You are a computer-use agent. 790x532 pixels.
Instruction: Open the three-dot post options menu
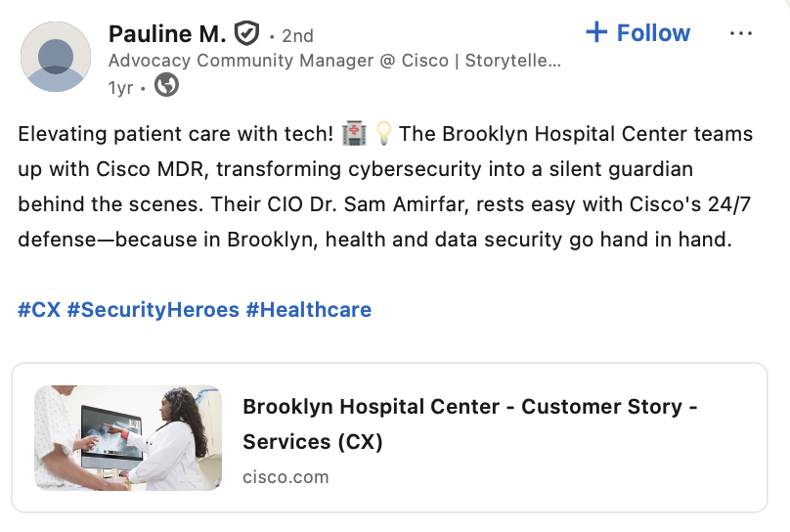click(x=741, y=33)
